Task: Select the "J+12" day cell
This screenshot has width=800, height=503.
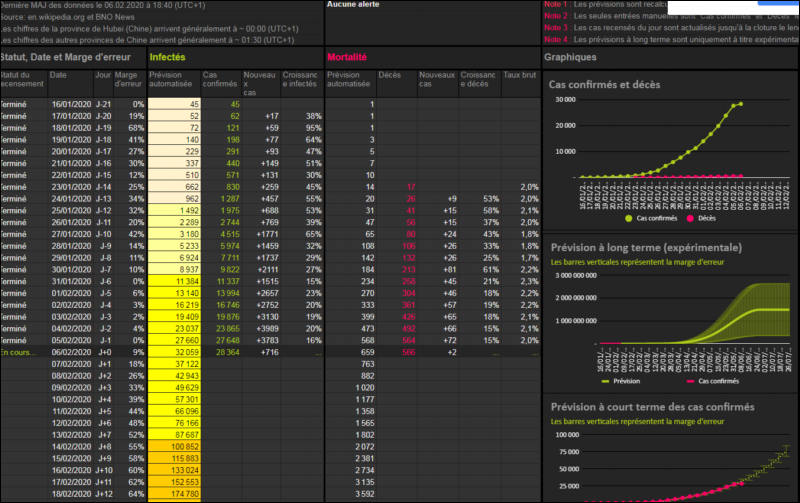Action: pos(104,494)
